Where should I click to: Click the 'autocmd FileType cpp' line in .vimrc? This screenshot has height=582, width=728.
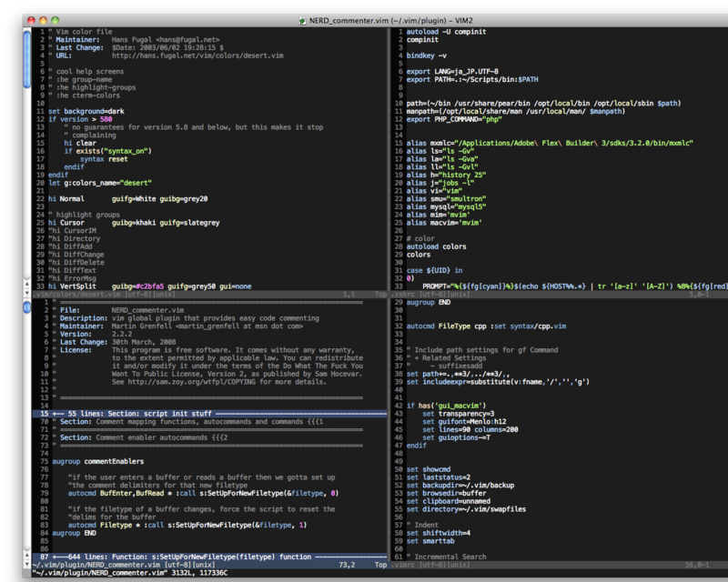pyautogui.click(x=486, y=326)
